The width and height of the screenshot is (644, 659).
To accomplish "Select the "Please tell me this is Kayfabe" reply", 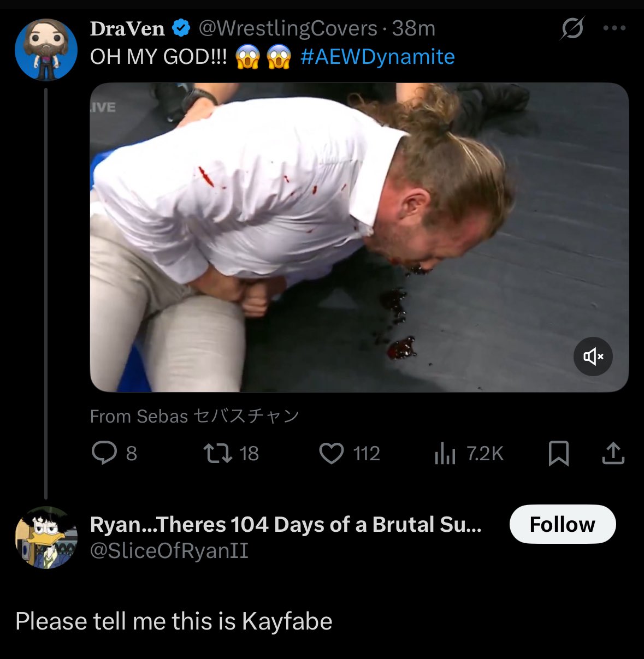I will pyautogui.click(x=174, y=621).
